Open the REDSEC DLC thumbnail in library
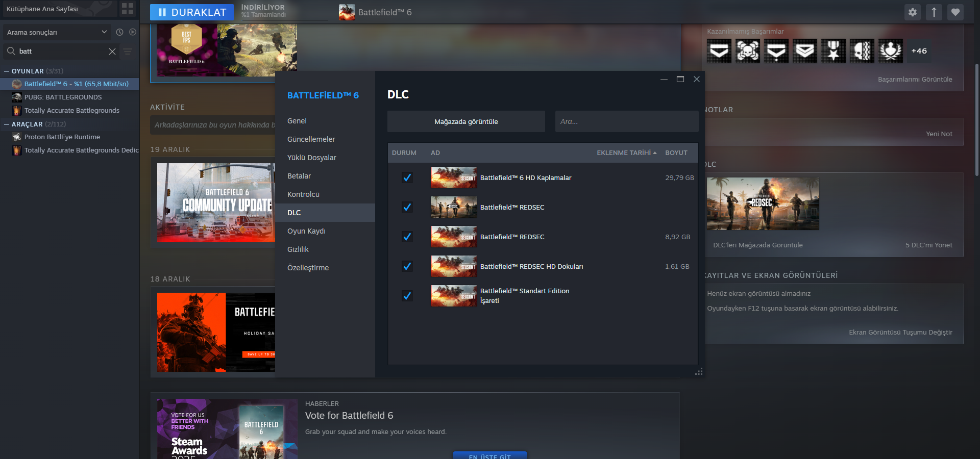Screen dimensions: 980x459 [x=763, y=203]
